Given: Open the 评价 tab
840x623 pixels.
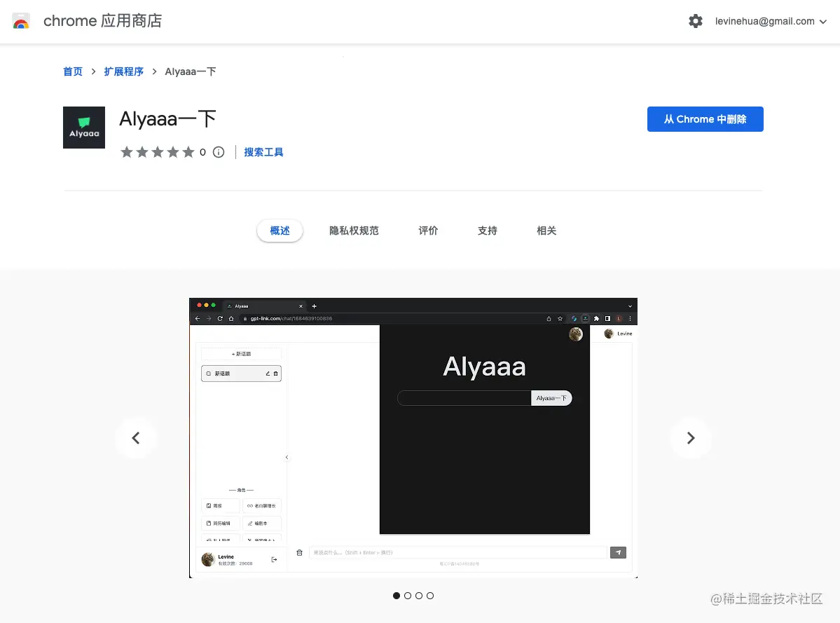Looking at the screenshot, I should click(x=428, y=231).
